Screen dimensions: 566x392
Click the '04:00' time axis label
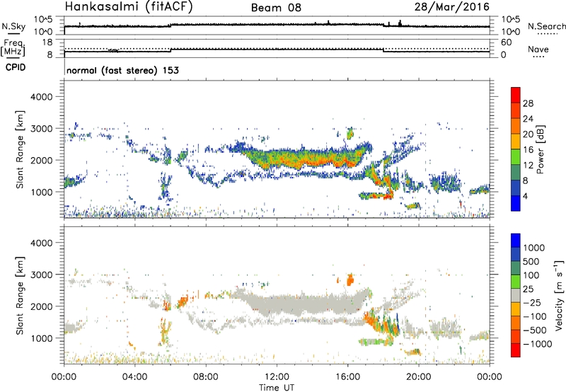coord(134,377)
